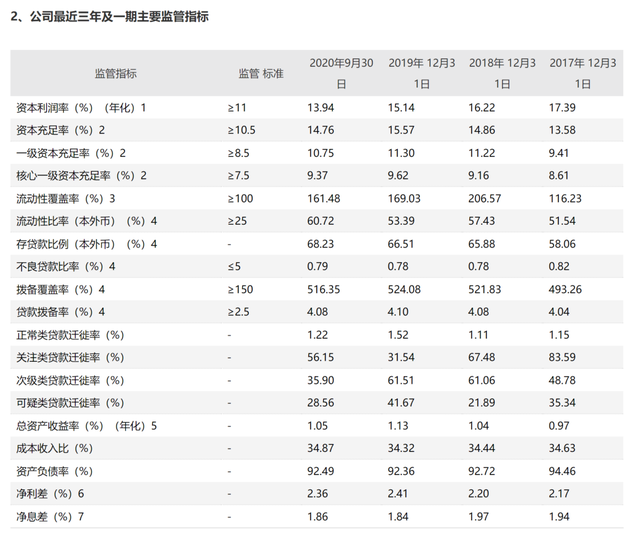The width and height of the screenshot is (640, 540).
Task: Click the 1.52 cell
Action: coord(398,335)
